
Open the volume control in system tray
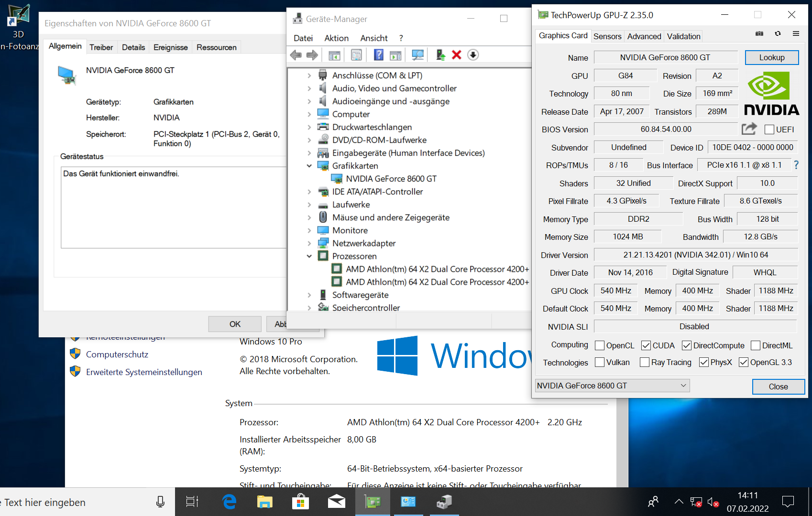[x=713, y=502]
